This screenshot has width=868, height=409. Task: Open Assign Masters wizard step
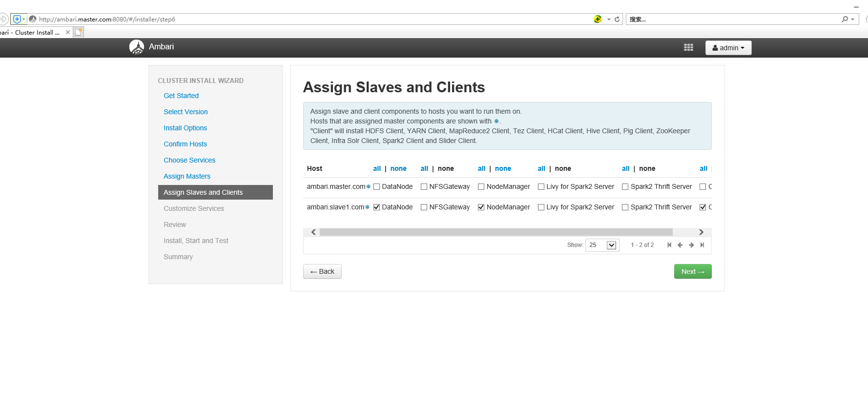187,176
